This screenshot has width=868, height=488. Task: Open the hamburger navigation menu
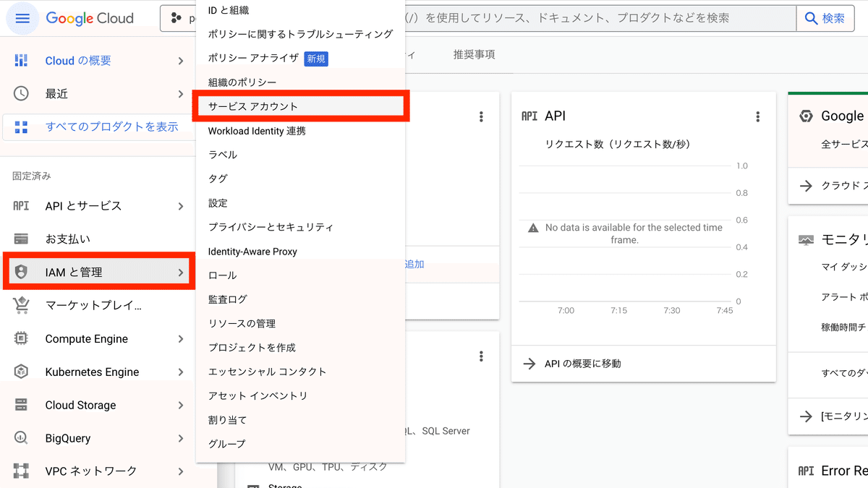[x=22, y=18]
